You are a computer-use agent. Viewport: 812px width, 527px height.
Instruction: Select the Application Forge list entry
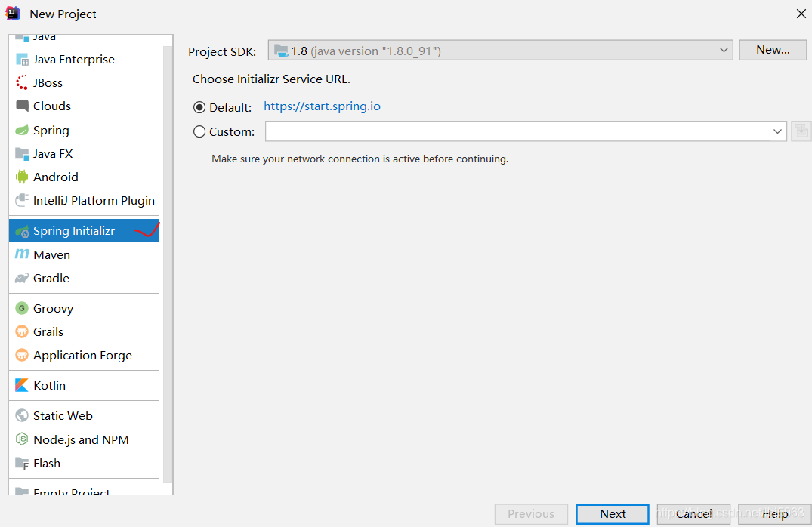pos(84,356)
